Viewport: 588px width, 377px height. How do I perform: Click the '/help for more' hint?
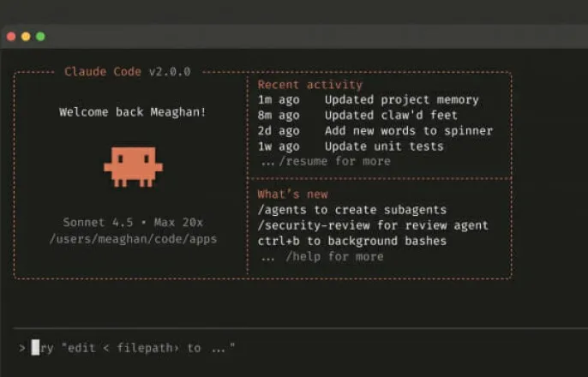322,257
